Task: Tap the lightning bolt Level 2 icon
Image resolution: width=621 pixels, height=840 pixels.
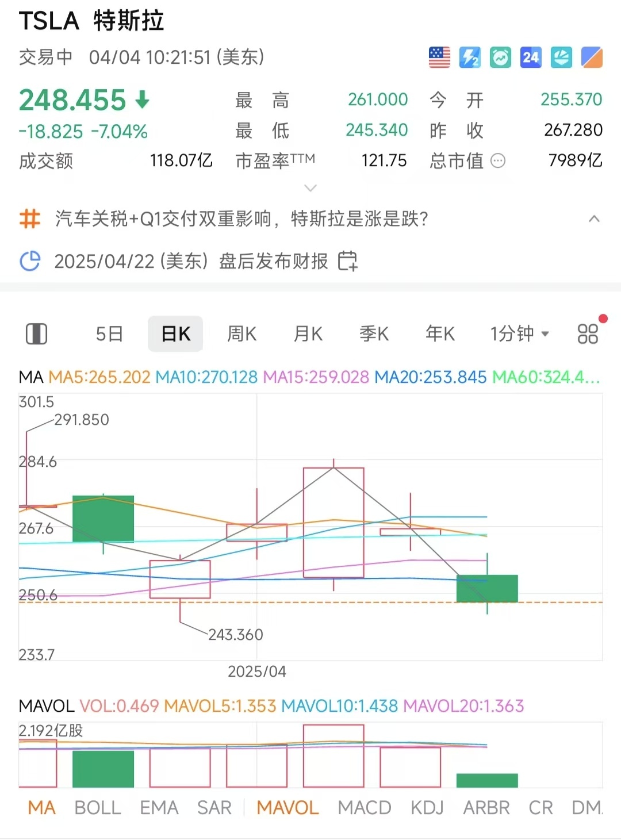Action: [x=470, y=57]
